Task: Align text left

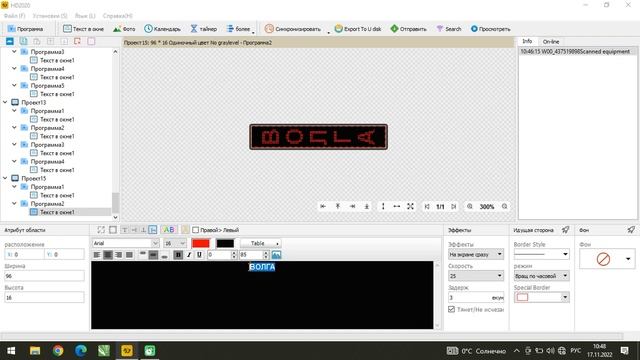Action: point(97,255)
